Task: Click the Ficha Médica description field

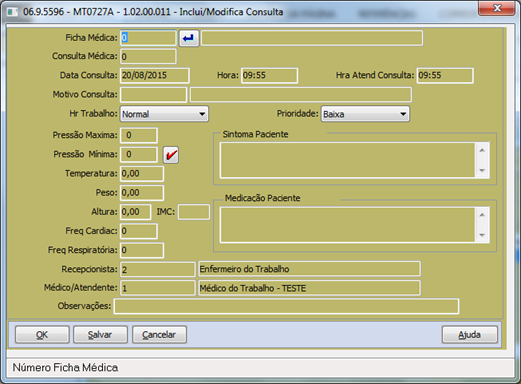Action: [312, 38]
